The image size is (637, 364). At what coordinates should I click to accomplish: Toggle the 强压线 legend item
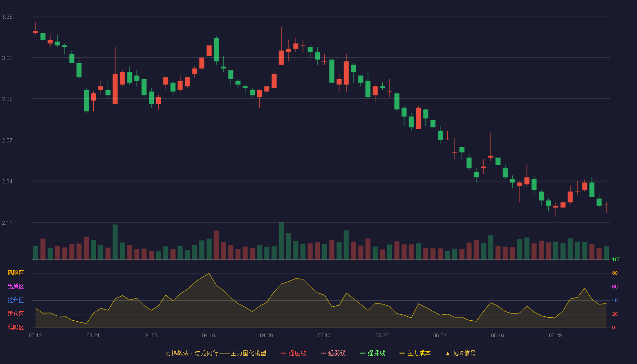tap(293, 353)
